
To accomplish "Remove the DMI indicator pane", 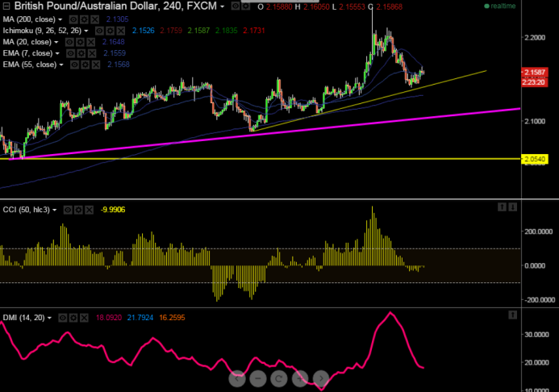I will [x=84, y=318].
